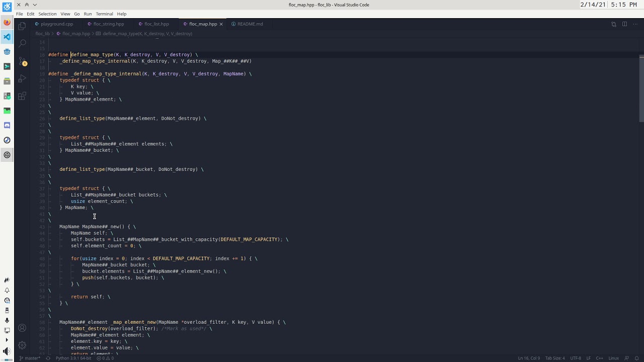Open the Extensions view
644x362 pixels.
[22, 96]
